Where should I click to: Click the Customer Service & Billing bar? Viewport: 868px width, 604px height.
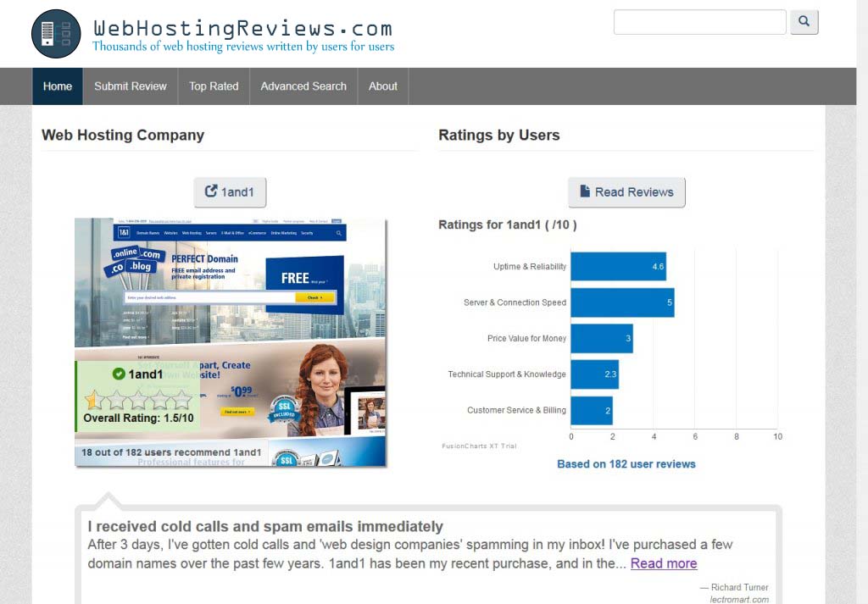pyautogui.click(x=592, y=410)
